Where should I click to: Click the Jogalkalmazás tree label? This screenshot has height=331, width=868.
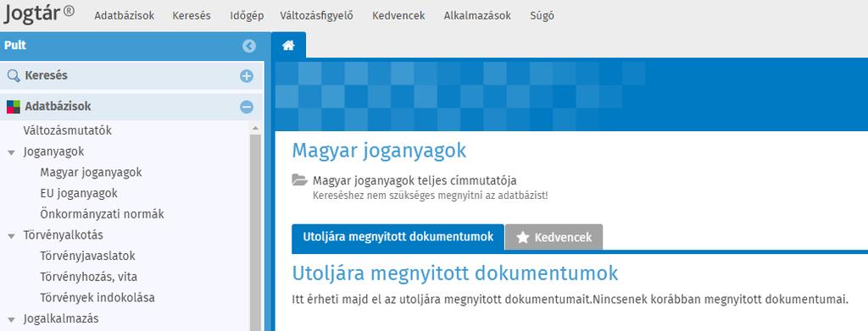pos(61,319)
